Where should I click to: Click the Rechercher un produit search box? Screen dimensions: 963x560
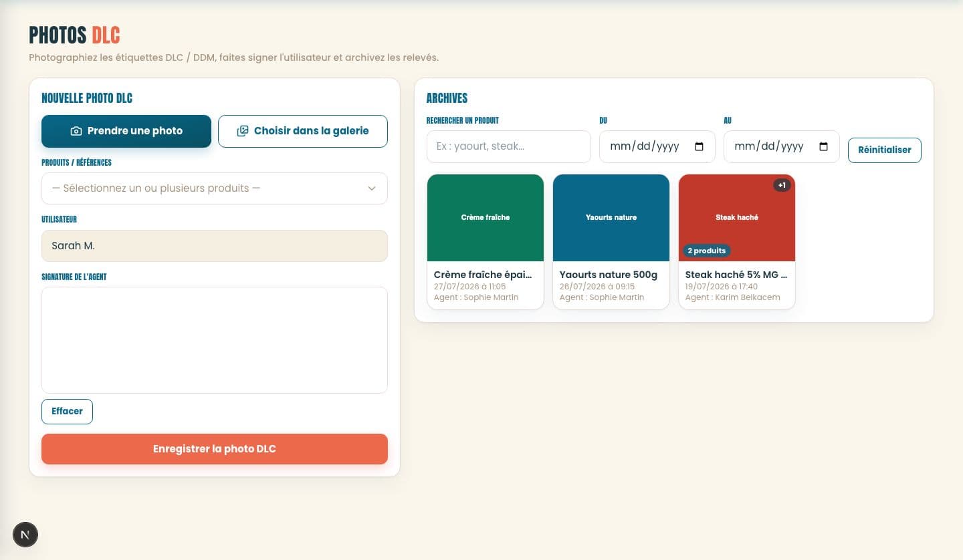[x=509, y=146]
